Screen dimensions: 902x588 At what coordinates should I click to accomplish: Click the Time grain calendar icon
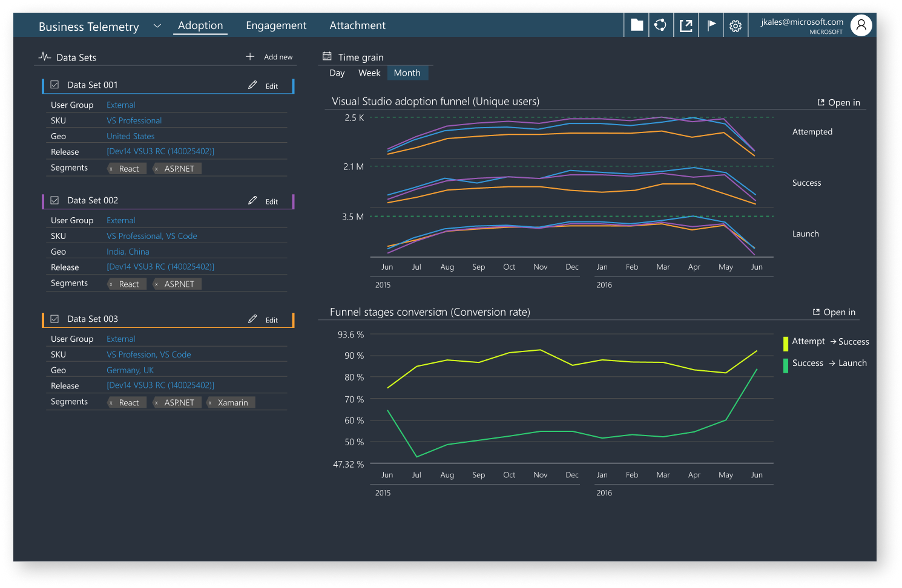(x=327, y=56)
